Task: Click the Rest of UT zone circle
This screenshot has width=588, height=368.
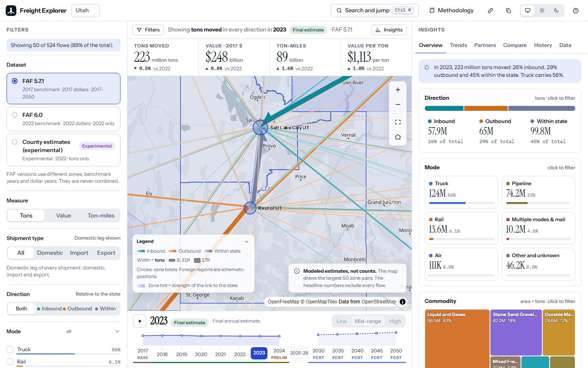Action: 250,208
